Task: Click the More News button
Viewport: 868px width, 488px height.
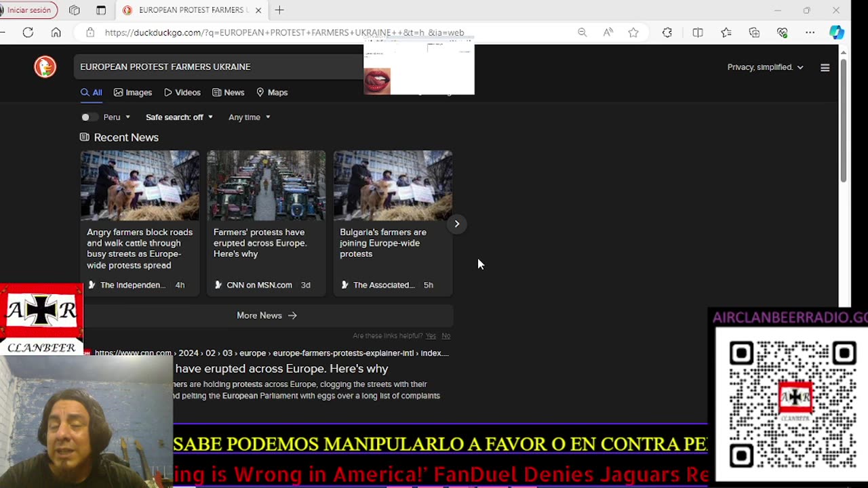Action: coord(267,315)
